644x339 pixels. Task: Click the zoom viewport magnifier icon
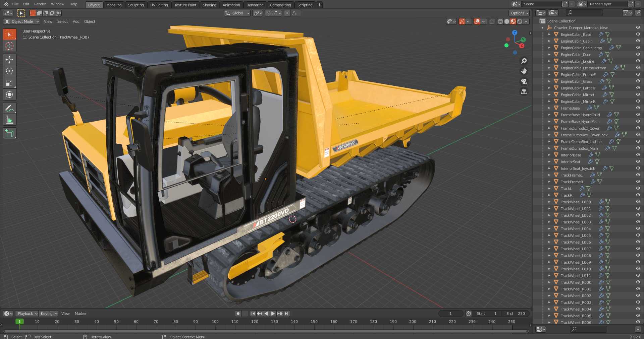coord(524,61)
